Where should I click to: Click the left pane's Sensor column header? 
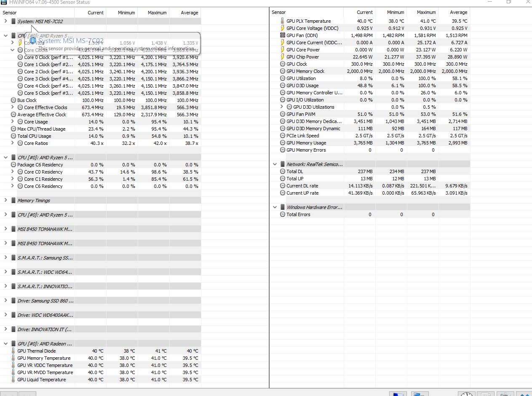click(37, 13)
